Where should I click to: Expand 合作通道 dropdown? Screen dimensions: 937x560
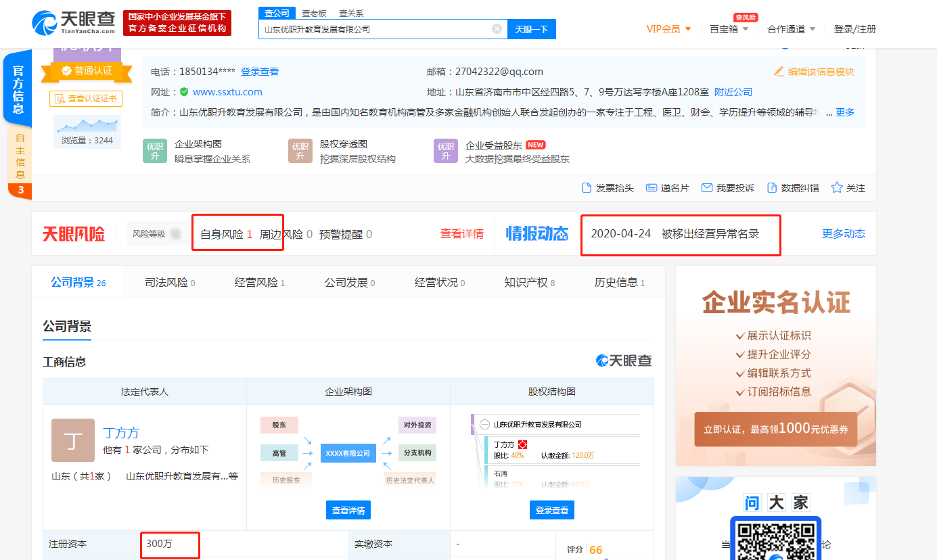coord(792,29)
